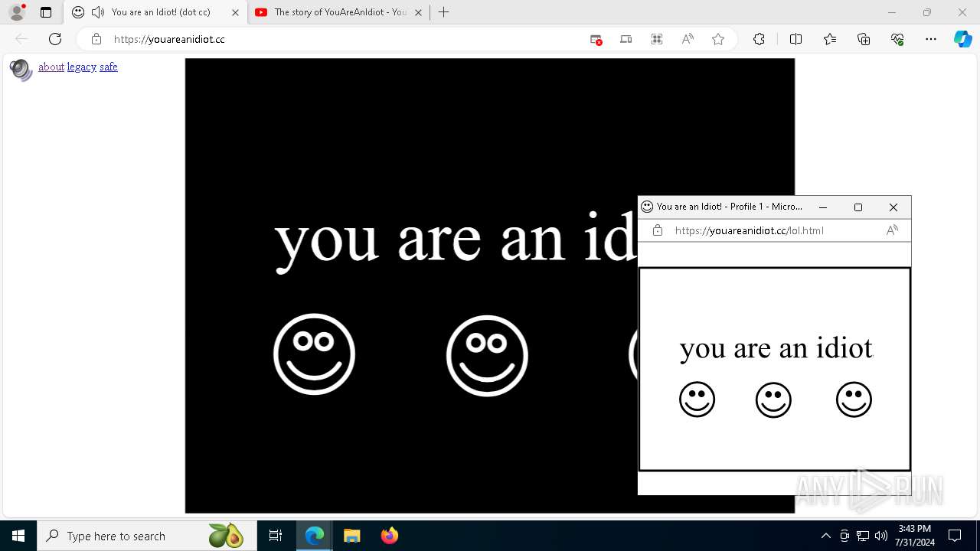
Task: Open Microsoft Edge from the taskbar
Action: pyautogui.click(x=315, y=536)
